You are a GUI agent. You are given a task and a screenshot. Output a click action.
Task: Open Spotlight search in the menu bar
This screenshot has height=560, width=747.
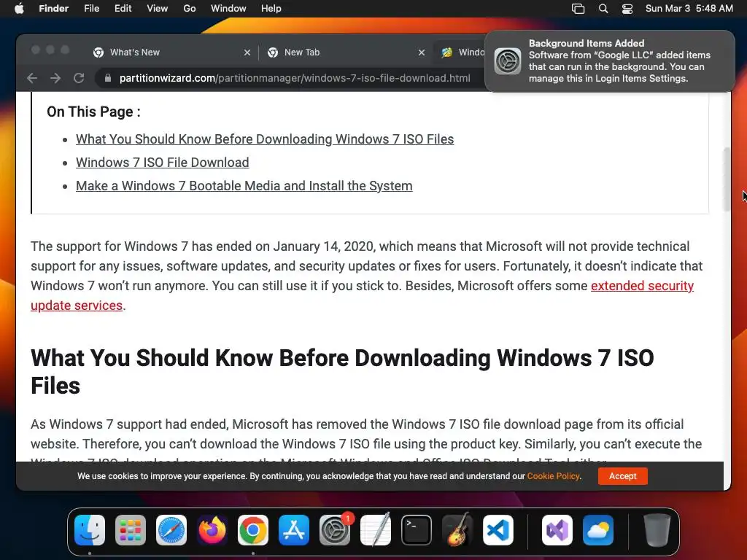[603, 9]
